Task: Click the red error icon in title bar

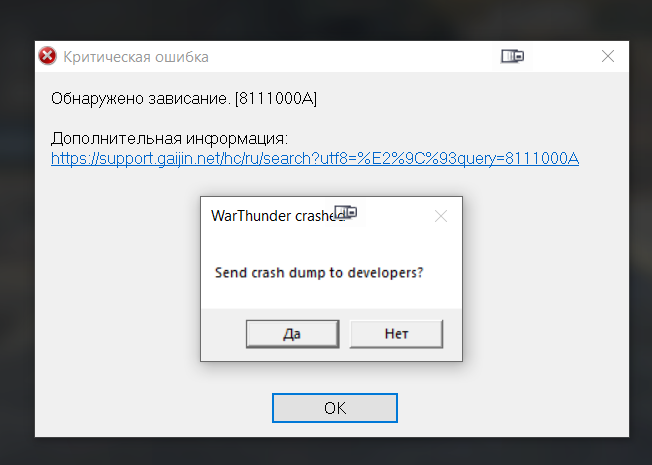Action: point(47,56)
